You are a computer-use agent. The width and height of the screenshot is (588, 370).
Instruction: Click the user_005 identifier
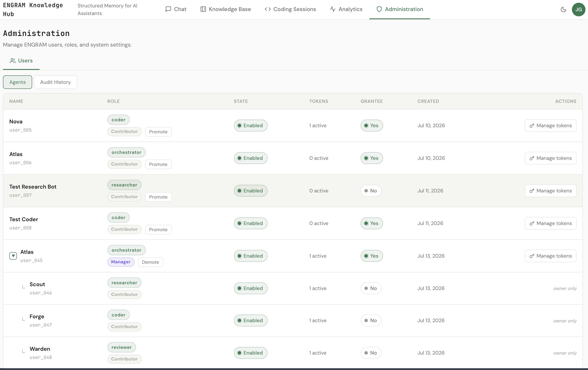pyautogui.click(x=21, y=130)
